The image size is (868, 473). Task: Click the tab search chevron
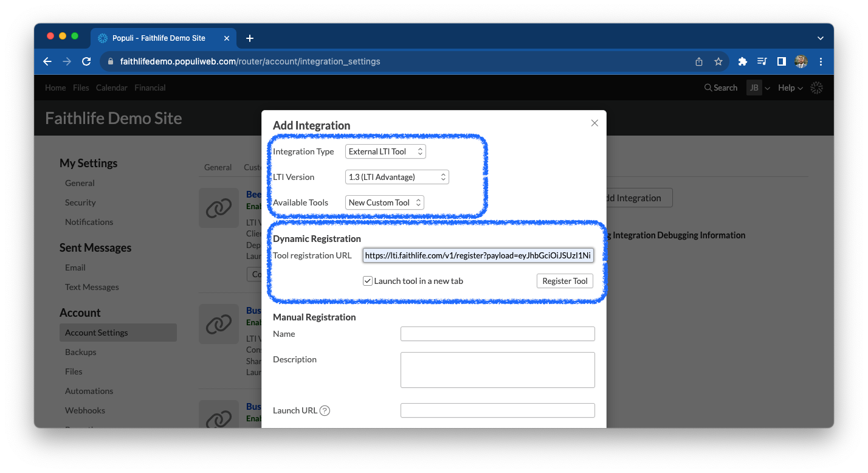(821, 38)
